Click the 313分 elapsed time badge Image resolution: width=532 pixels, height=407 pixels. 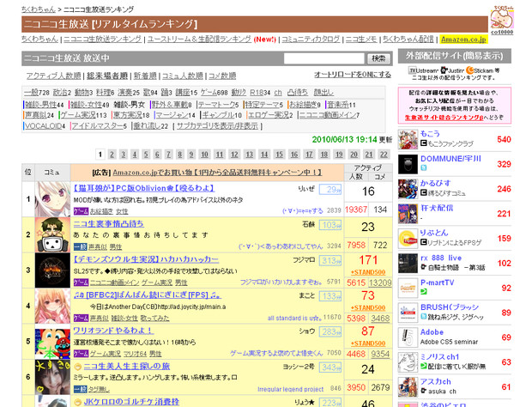coord(330,261)
